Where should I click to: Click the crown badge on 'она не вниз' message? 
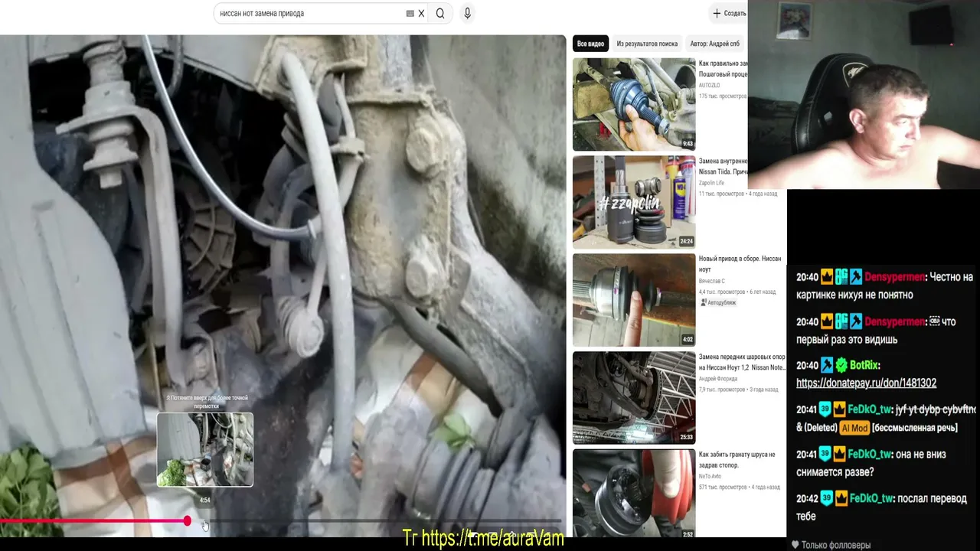click(x=840, y=454)
